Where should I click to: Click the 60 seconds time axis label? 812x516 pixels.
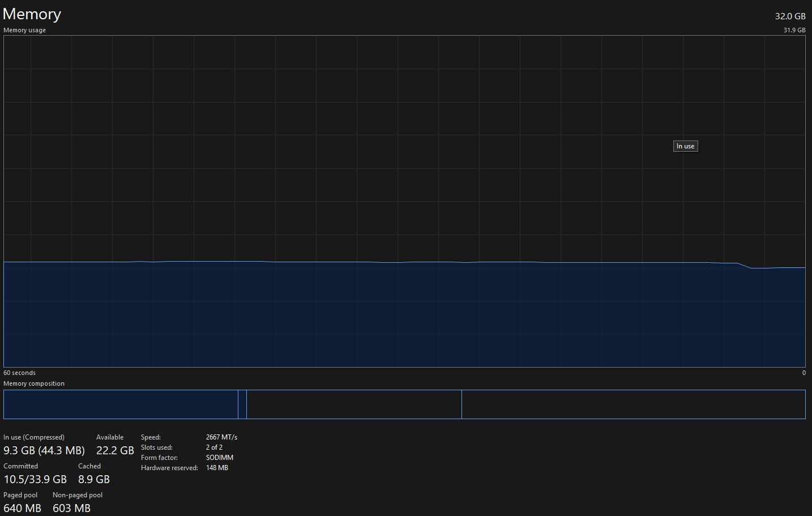[x=19, y=373]
